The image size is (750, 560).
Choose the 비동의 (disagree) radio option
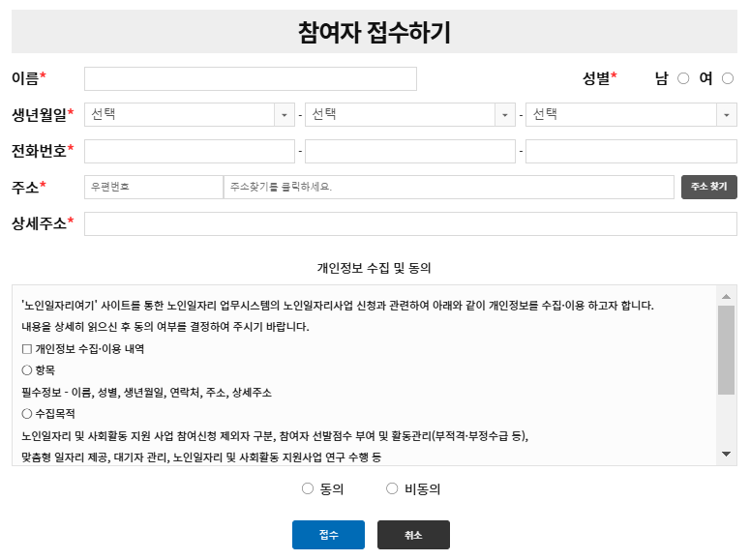pos(392,488)
